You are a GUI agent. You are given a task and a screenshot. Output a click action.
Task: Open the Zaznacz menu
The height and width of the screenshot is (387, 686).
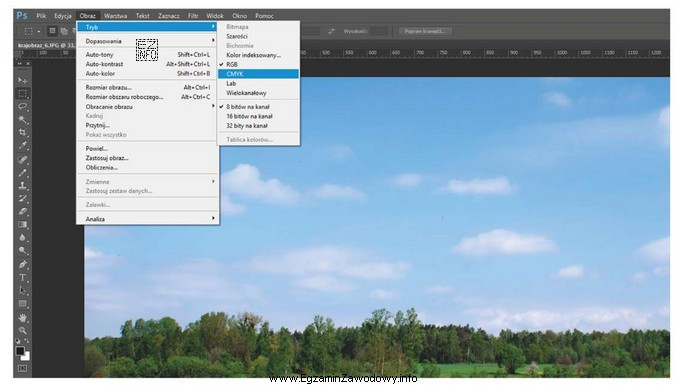tap(169, 16)
